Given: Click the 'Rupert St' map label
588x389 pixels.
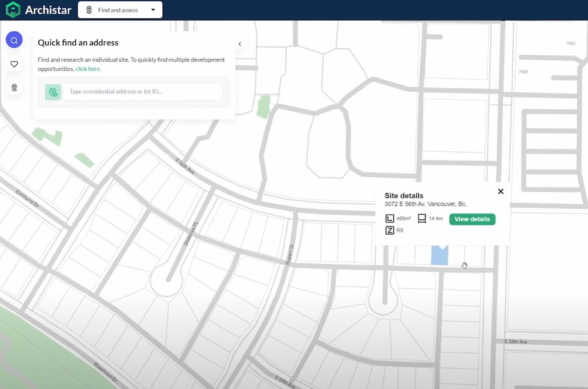Looking at the screenshot, I should click(x=290, y=255).
